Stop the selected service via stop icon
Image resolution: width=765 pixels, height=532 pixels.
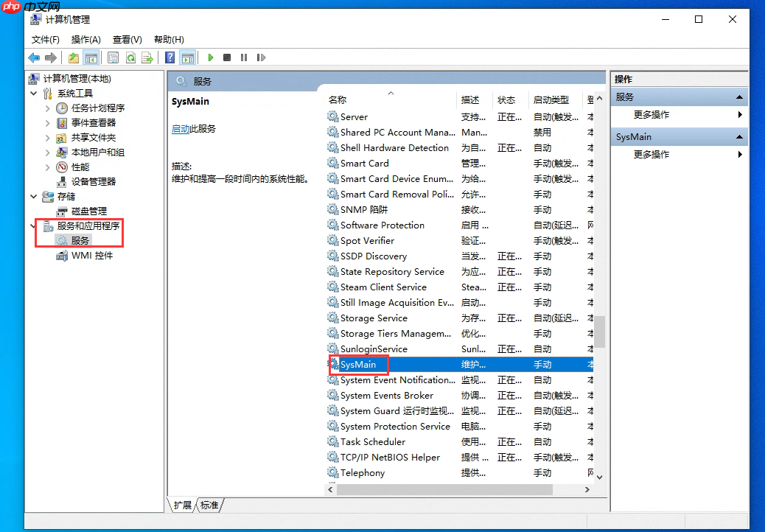pos(227,57)
